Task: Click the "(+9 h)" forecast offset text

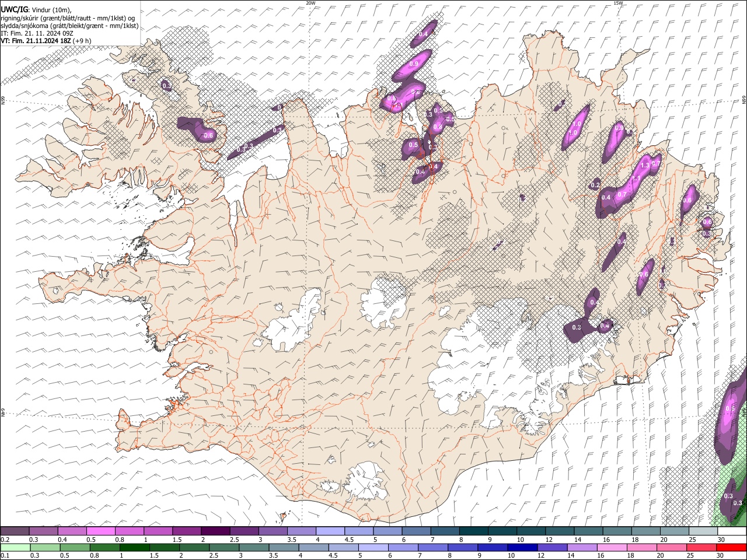Action: pos(82,41)
